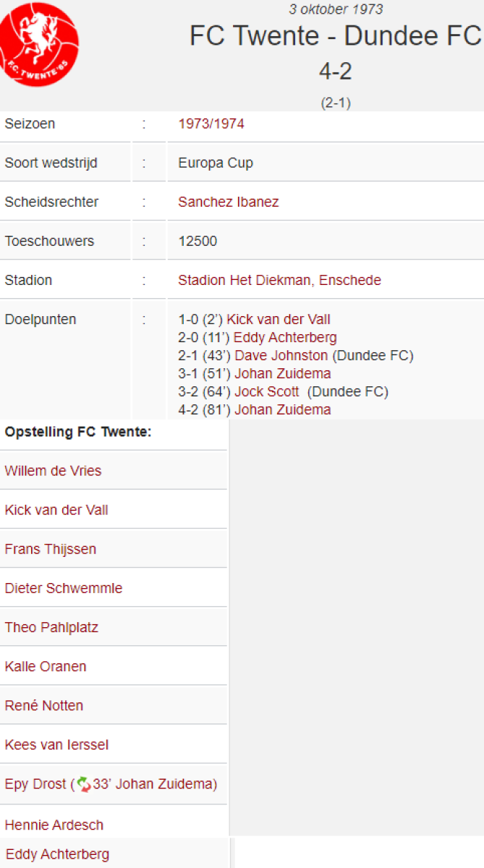
Task: Click Eddy Achterberg in the goals list
Action: click(x=285, y=337)
